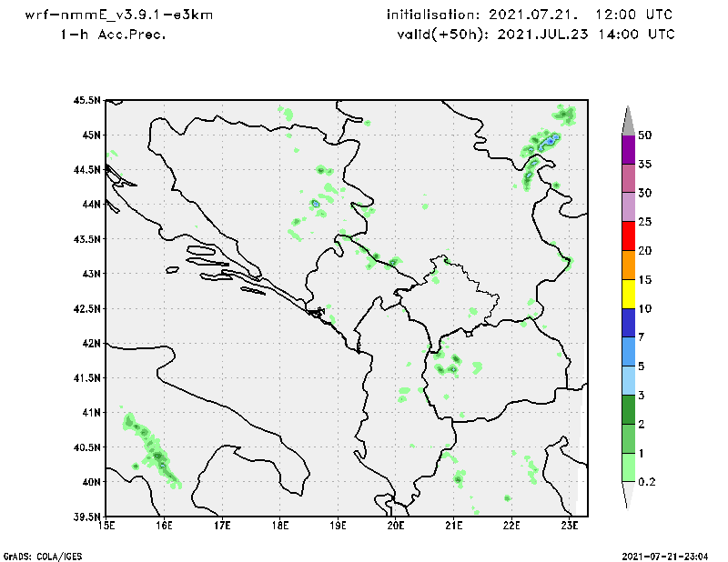Image resolution: width=728 pixels, height=562 pixels.
Task: Click the colorbar value label '50'
Action: (x=645, y=135)
